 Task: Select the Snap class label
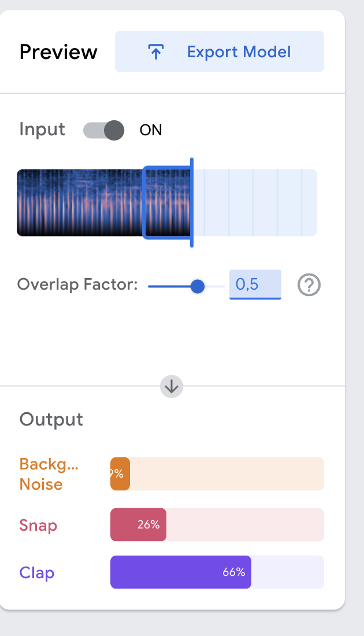coord(38,525)
